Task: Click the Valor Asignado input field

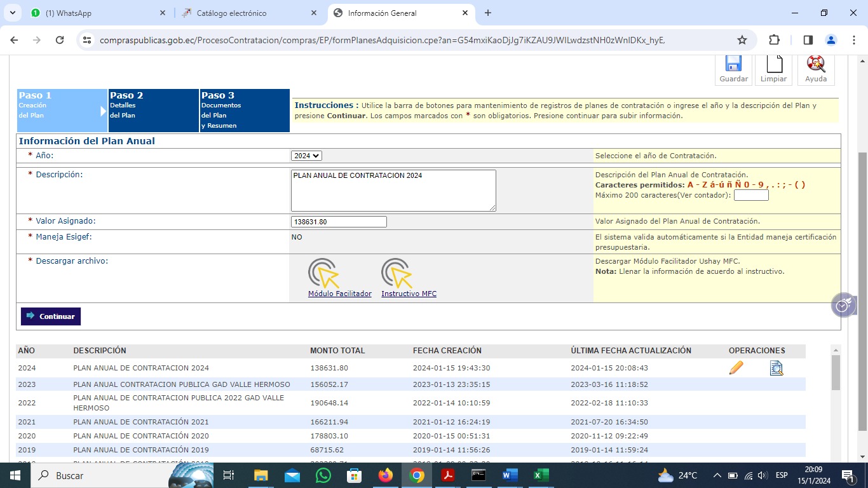Action: 339,222
